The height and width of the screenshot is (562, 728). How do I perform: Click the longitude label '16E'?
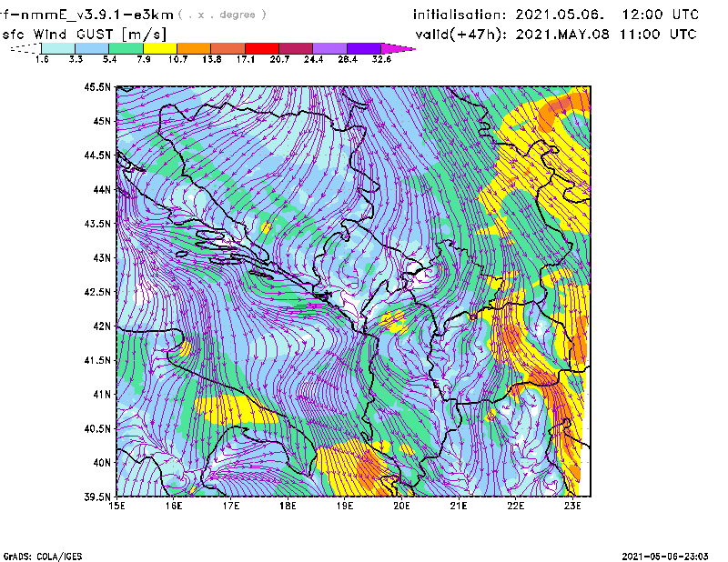(x=174, y=506)
